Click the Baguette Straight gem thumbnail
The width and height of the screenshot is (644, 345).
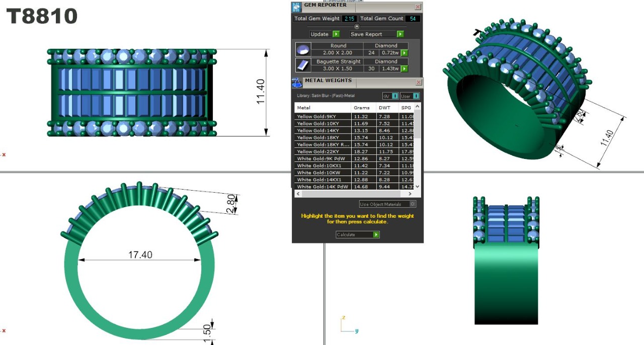tap(302, 65)
